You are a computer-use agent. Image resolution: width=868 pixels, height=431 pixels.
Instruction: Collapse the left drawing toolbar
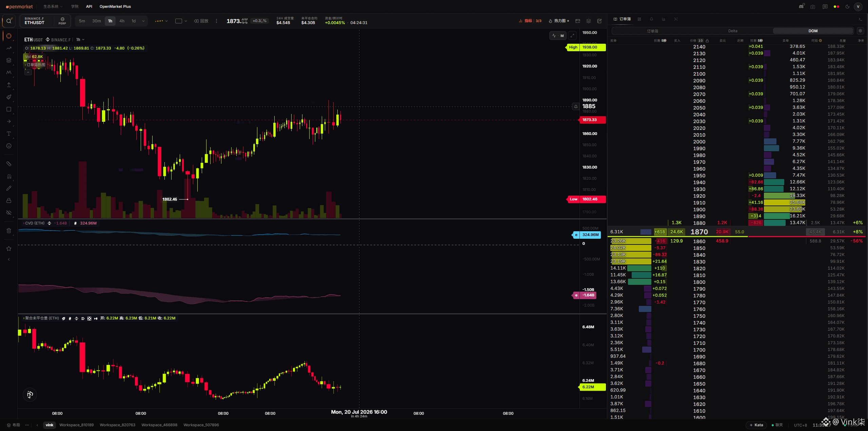click(x=9, y=259)
